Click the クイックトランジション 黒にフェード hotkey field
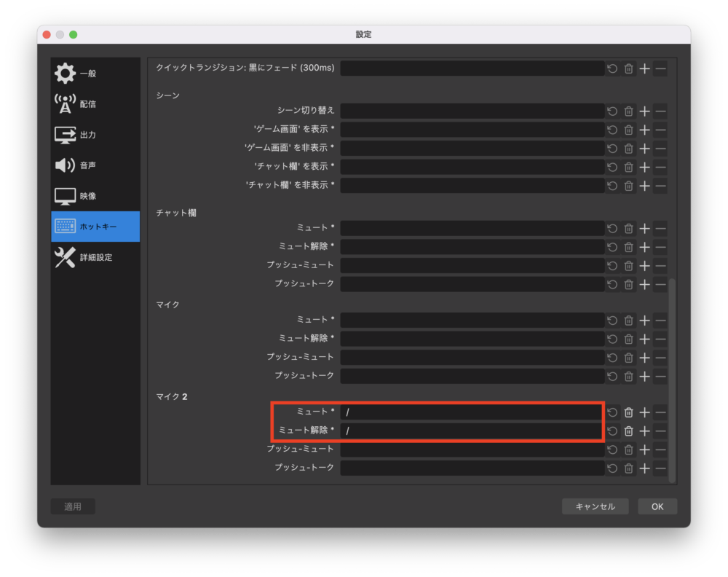728x577 pixels. pos(472,68)
